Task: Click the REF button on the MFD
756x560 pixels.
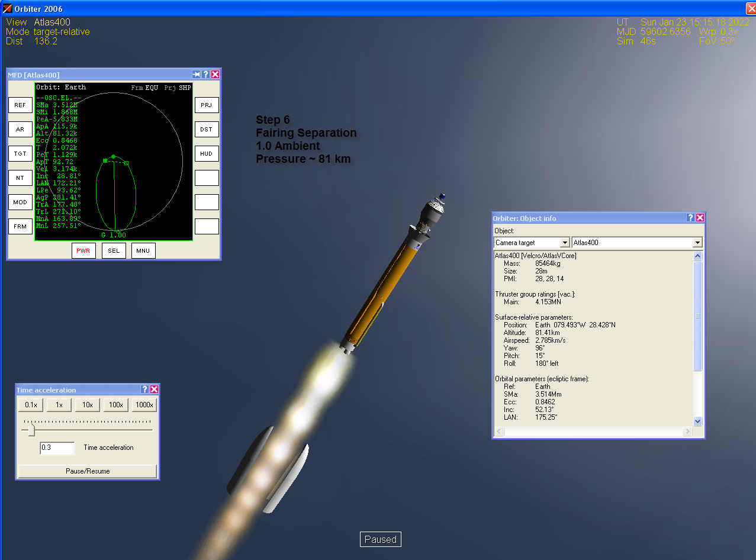Action: tap(20, 105)
